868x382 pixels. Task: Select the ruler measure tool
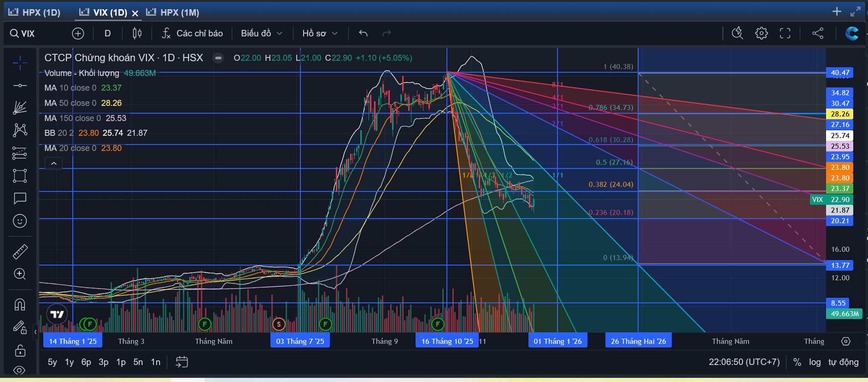tap(20, 251)
